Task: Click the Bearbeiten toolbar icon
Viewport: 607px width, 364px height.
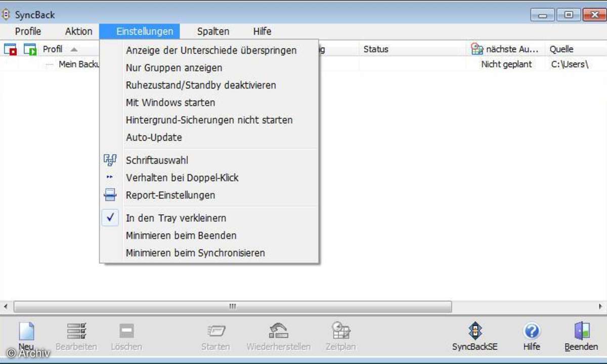Action: point(77,331)
